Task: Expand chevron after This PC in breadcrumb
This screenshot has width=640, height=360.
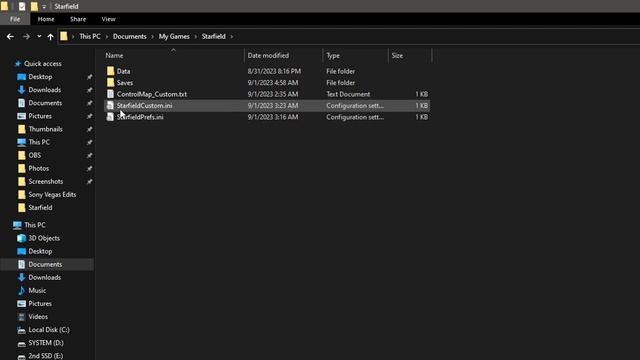Action: (107, 37)
